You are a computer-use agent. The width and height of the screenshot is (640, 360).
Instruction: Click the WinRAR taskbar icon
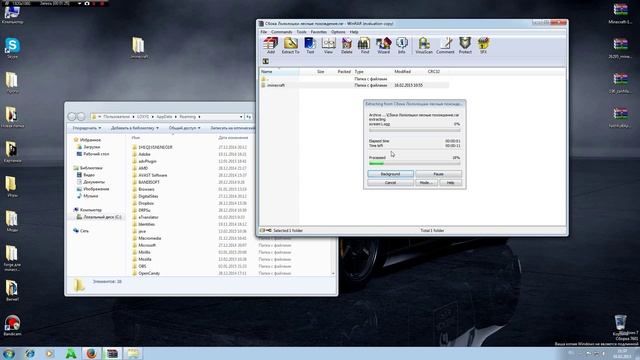[112, 353]
